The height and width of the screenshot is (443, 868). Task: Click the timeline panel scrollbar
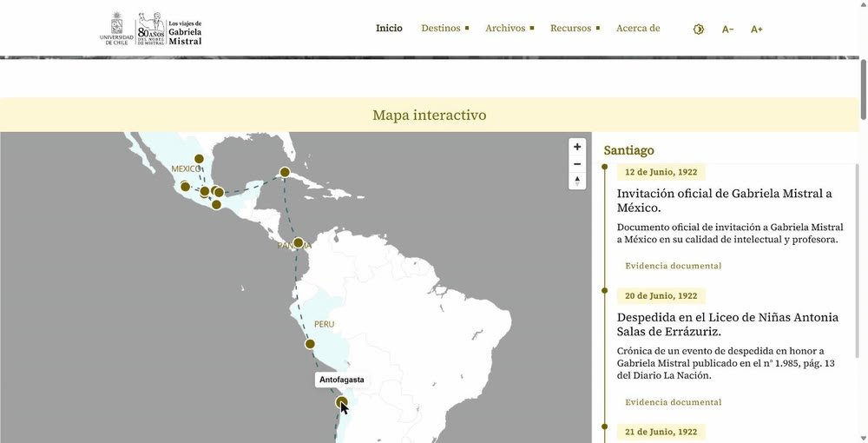point(857,261)
